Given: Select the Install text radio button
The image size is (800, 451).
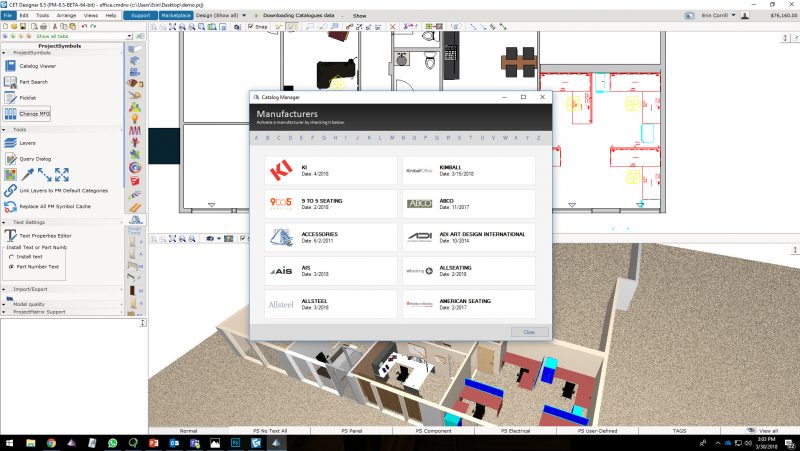Looking at the screenshot, I should pos(11,257).
